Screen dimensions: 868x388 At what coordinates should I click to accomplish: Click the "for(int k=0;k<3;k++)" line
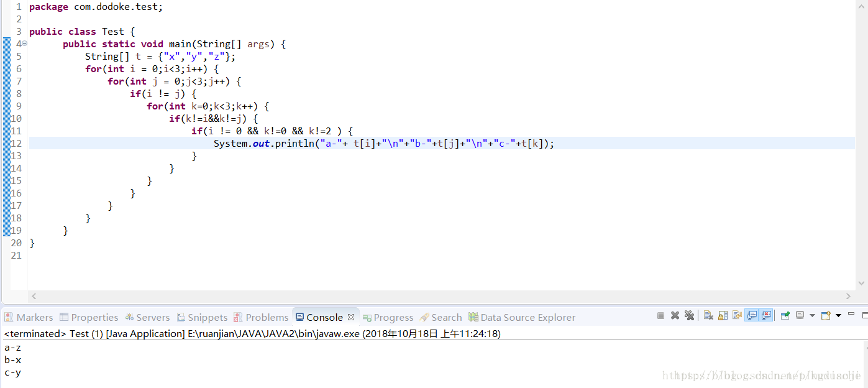208,106
